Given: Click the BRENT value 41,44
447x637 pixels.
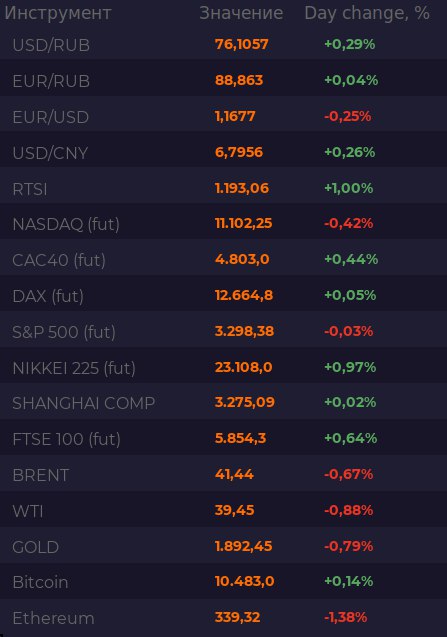Looking at the screenshot, I should (234, 474).
